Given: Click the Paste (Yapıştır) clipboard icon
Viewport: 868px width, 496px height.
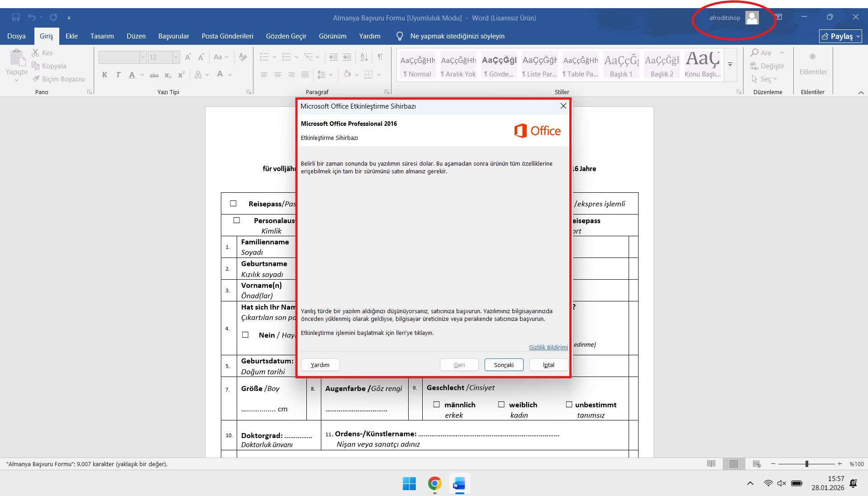Looking at the screenshot, I should 17,58.
